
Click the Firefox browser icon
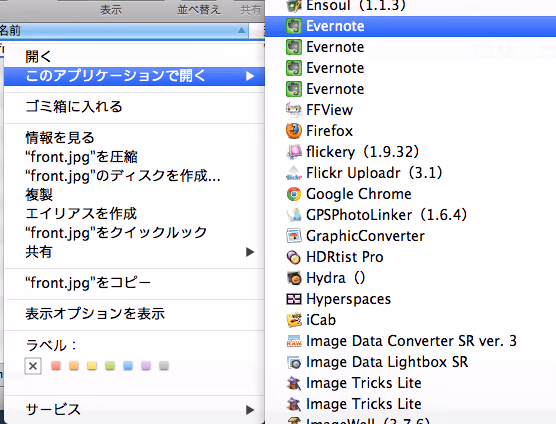click(294, 131)
